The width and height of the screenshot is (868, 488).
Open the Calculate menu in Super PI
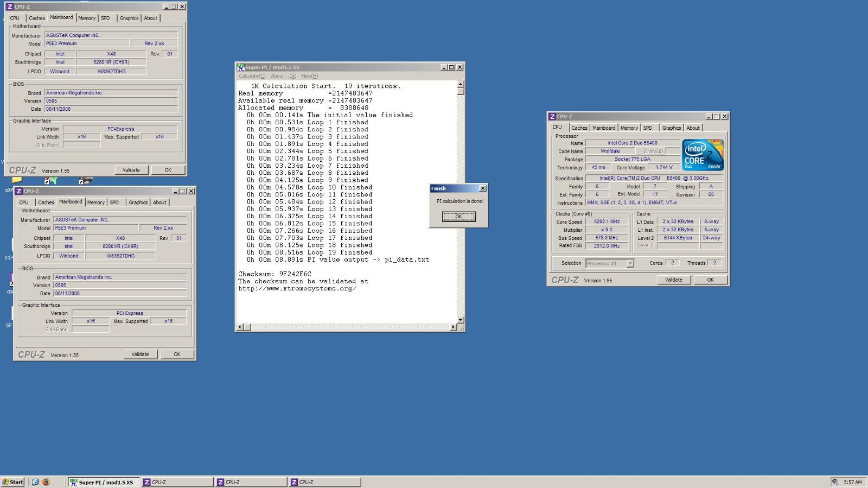pyautogui.click(x=252, y=76)
